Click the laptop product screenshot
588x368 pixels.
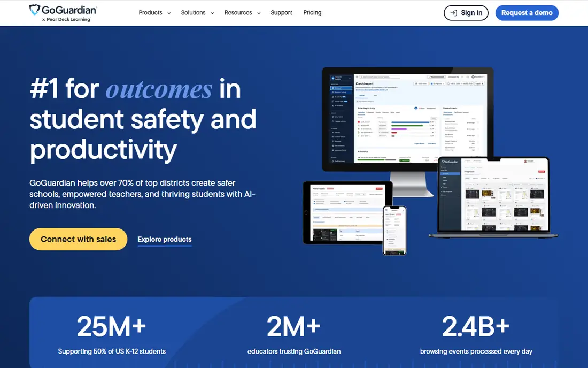point(493,197)
